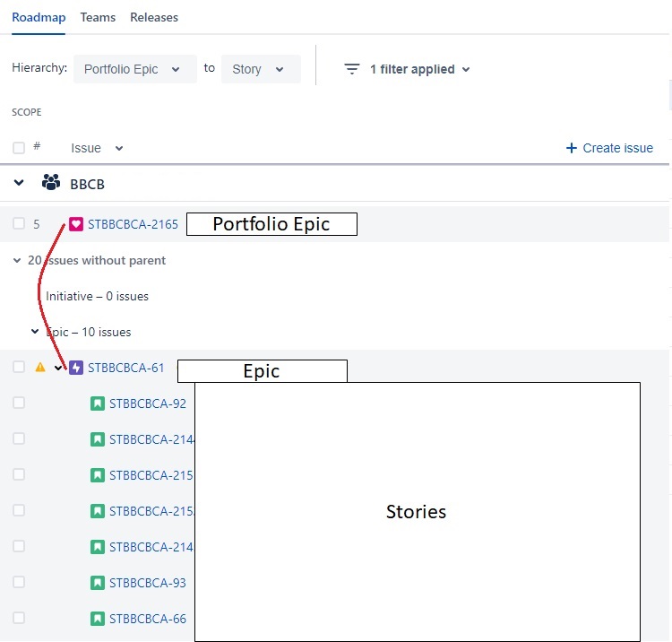Open issue STBBCBCA-92

pos(148,404)
